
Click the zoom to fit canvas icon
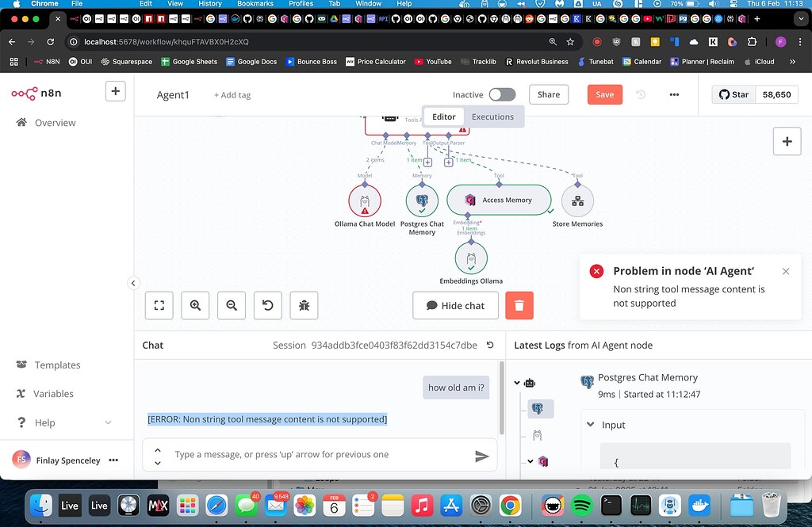coord(159,305)
